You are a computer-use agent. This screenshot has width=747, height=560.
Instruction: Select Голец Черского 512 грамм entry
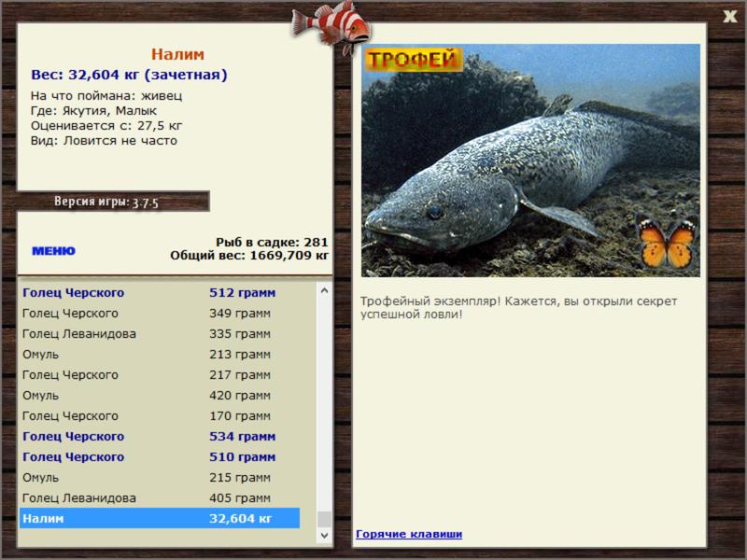tap(159, 292)
